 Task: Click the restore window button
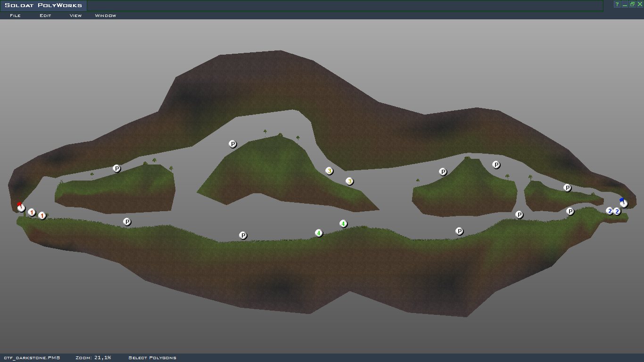point(632,4)
